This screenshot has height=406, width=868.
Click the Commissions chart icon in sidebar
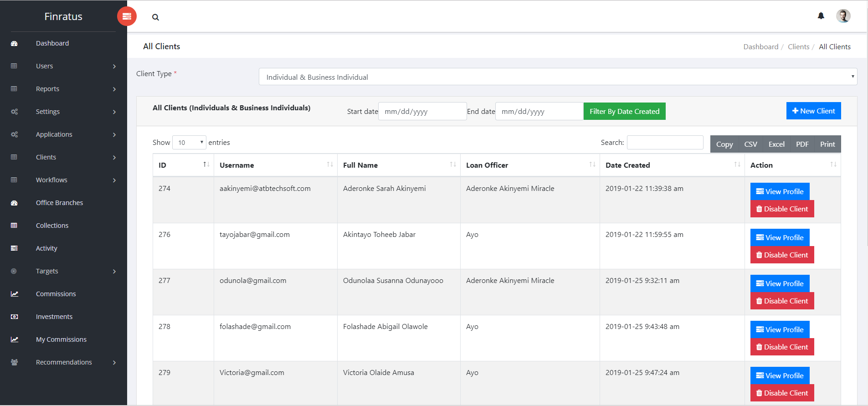point(15,294)
